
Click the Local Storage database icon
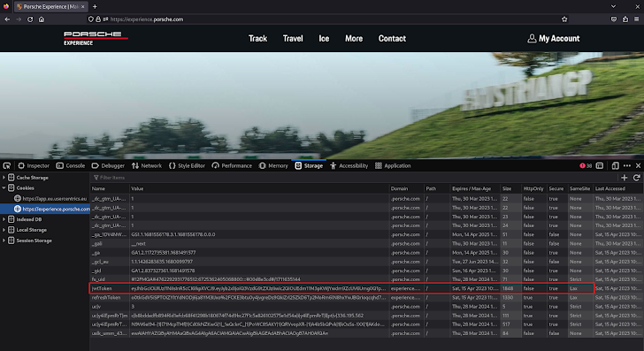tap(11, 230)
